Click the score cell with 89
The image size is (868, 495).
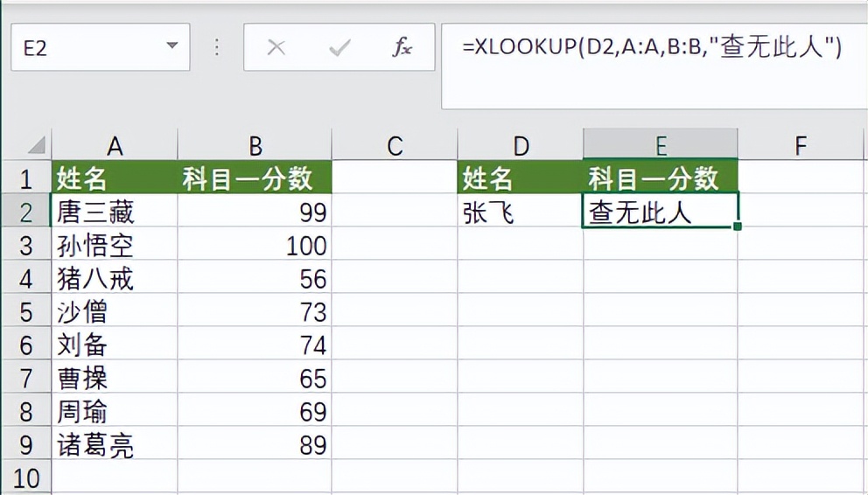click(x=255, y=443)
